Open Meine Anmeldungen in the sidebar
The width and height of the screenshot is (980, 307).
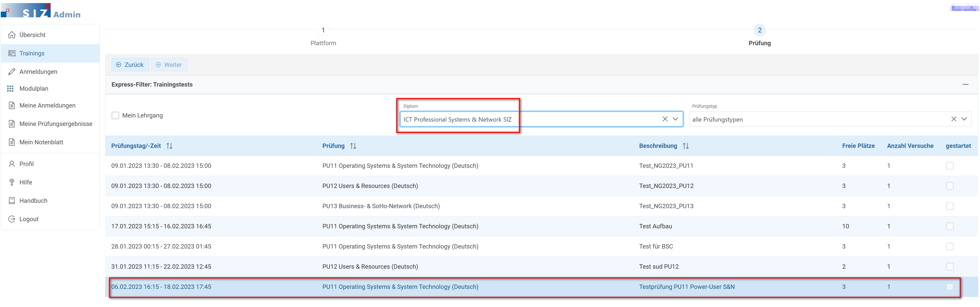50,105
